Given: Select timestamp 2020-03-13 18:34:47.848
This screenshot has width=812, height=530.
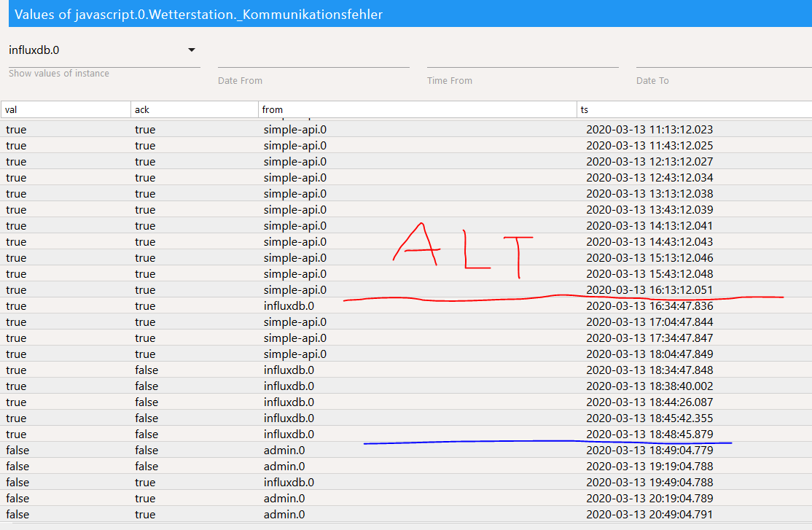Looking at the screenshot, I should [x=649, y=370].
